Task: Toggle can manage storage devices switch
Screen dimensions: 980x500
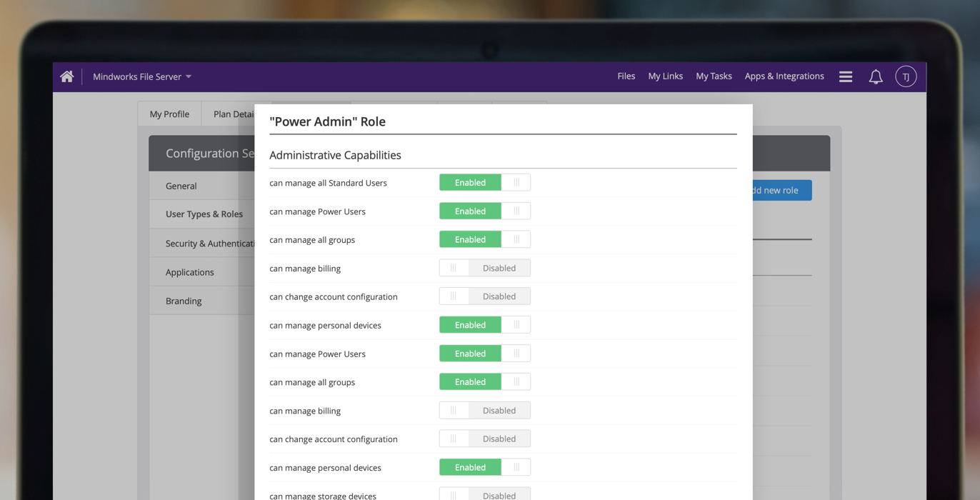Action: point(484,494)
